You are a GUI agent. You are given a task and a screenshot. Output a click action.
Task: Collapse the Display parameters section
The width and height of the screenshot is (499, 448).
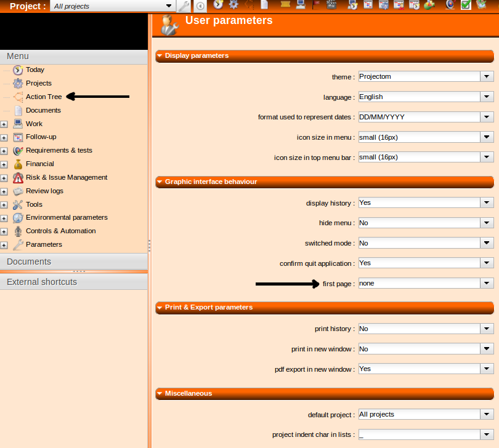pos(160,56)
